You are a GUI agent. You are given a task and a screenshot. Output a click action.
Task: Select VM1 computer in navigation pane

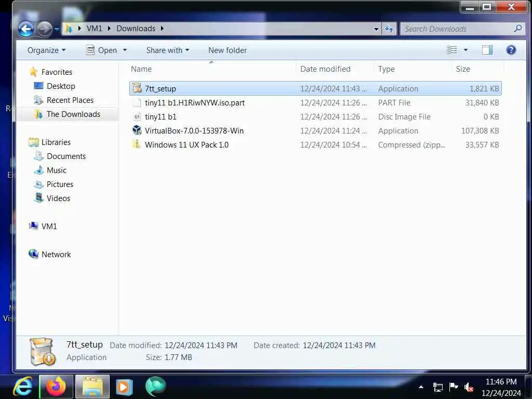pos(49,227)
